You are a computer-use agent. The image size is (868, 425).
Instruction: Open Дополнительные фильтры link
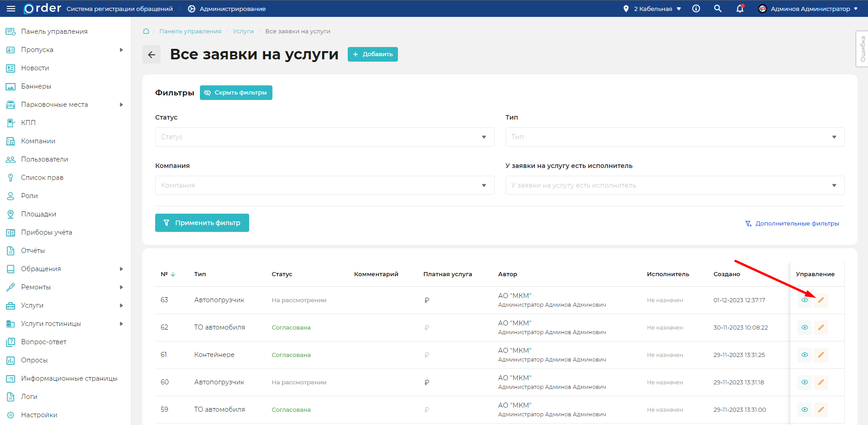pos(792,223)
